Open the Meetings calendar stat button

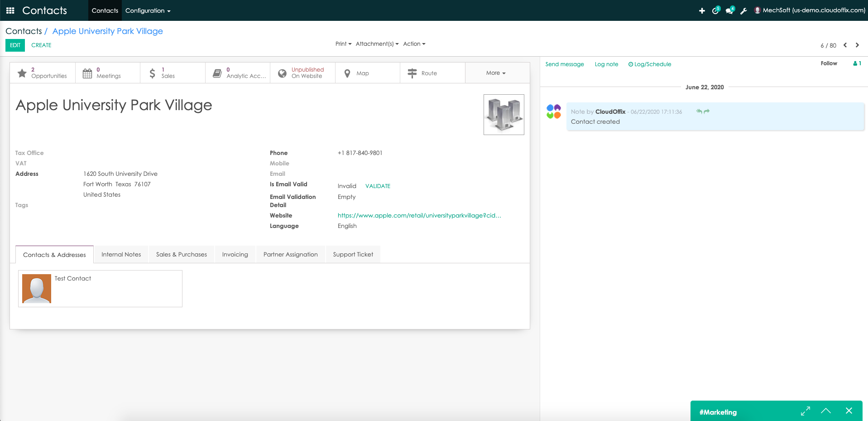[x=108, y=73]
